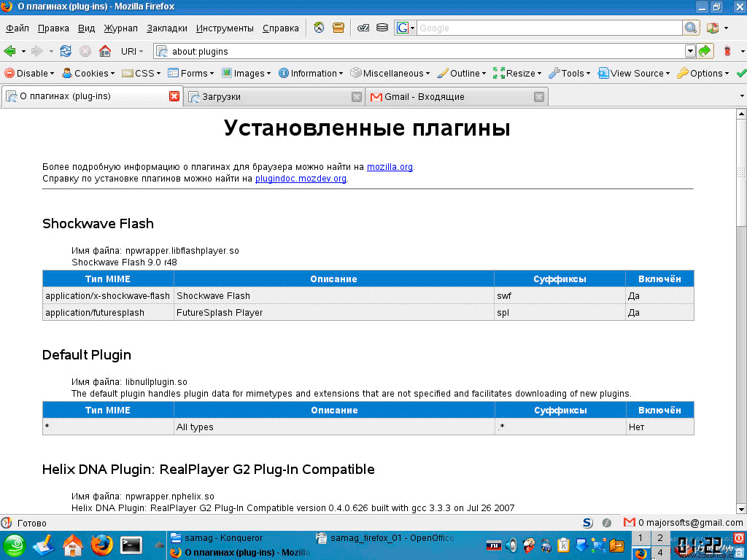The width and height of the screenshot is (747, 560).
Task: Open the plugindoc.mozdev.org link
Action: [x=301, y=179]
